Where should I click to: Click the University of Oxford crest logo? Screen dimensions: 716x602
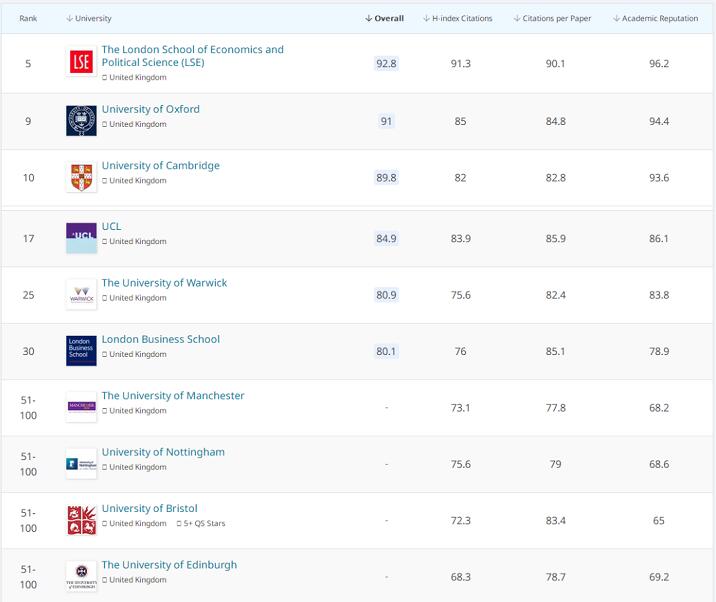pos(81,120)
